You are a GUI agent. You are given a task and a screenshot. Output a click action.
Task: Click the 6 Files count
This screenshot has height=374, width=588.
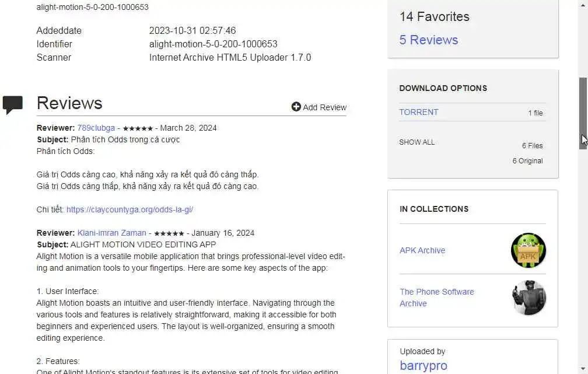point(532,146)
